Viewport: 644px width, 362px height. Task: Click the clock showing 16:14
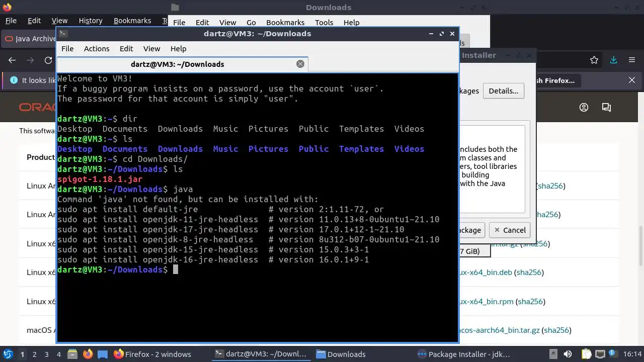click(x=633, y=354)
